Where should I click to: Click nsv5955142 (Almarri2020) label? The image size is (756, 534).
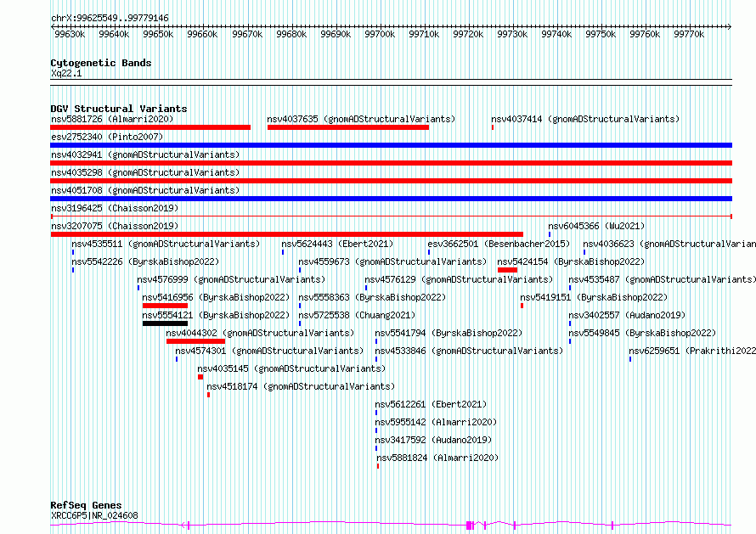tap(436, 422)
